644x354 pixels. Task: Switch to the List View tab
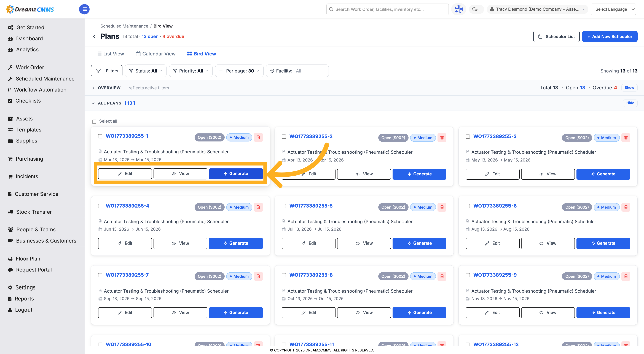[110, 54]
